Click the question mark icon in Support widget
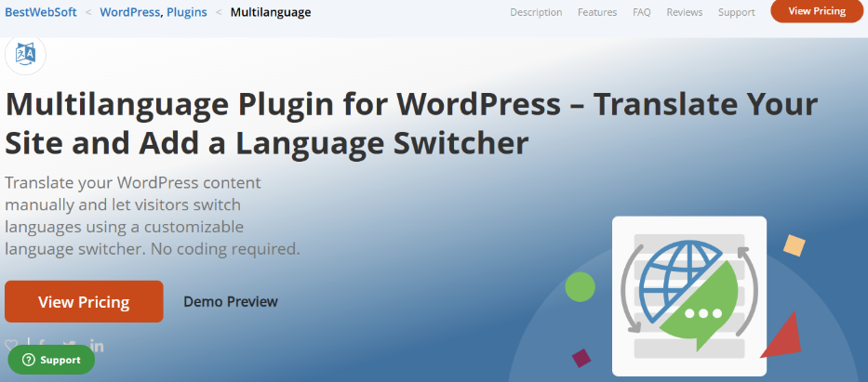 28,360
